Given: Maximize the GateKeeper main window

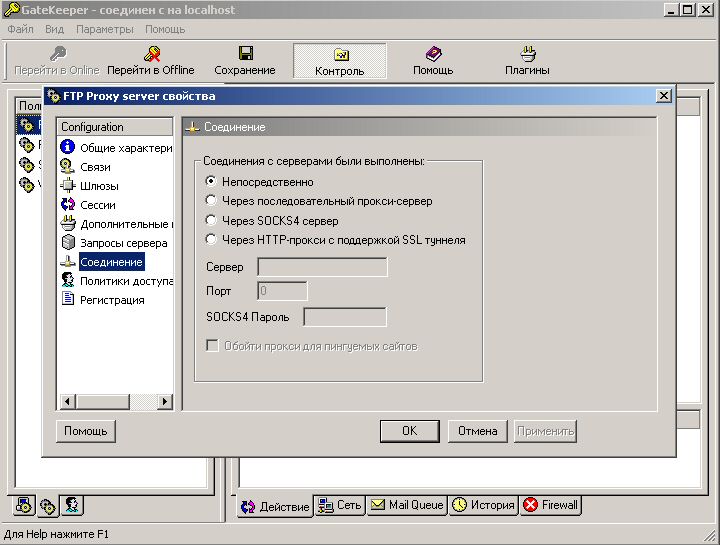Looking at the screenshot, I should [687, 10].
